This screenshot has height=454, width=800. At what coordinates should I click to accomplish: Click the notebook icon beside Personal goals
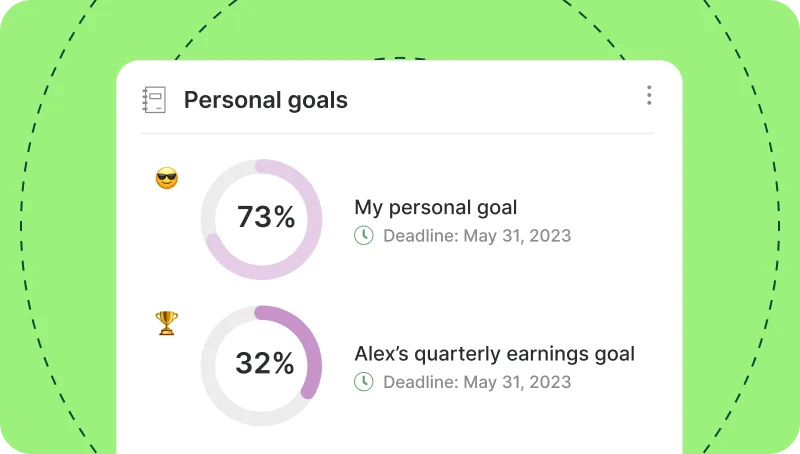pyautogui.click(x=154, y=99)
